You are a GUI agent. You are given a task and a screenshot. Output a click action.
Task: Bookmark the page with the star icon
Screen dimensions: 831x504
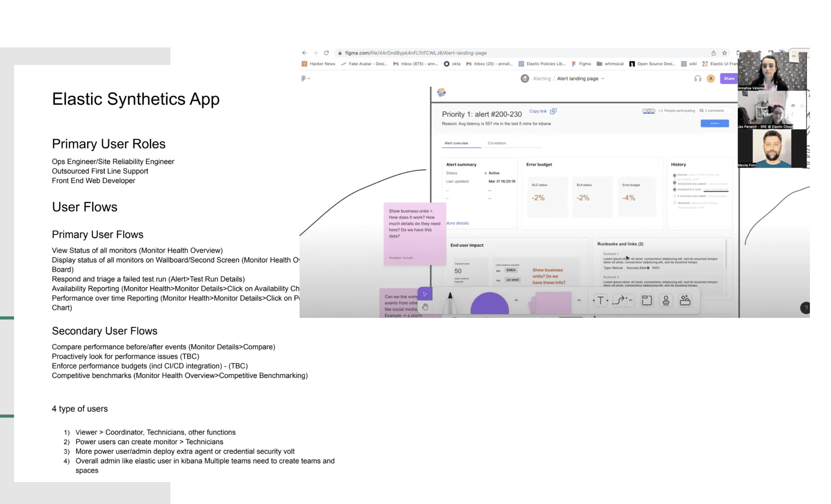click(724, 53)
